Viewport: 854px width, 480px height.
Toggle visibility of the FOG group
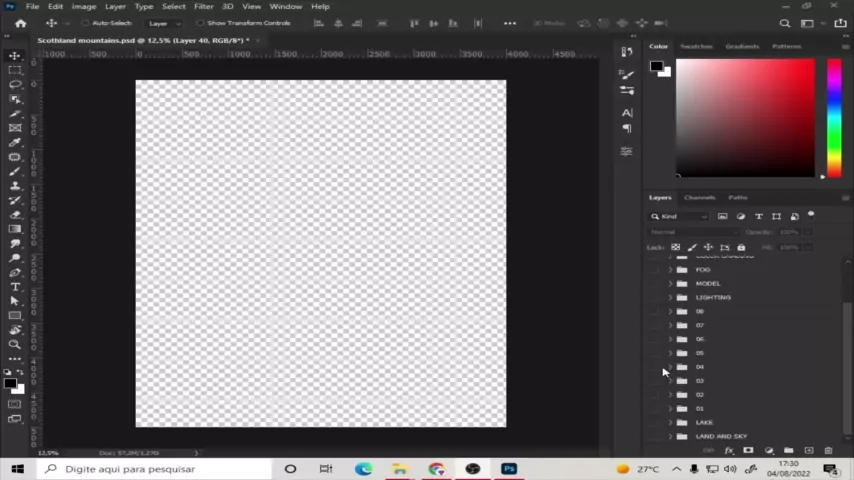pyautogui.click(x=654, y=270)
